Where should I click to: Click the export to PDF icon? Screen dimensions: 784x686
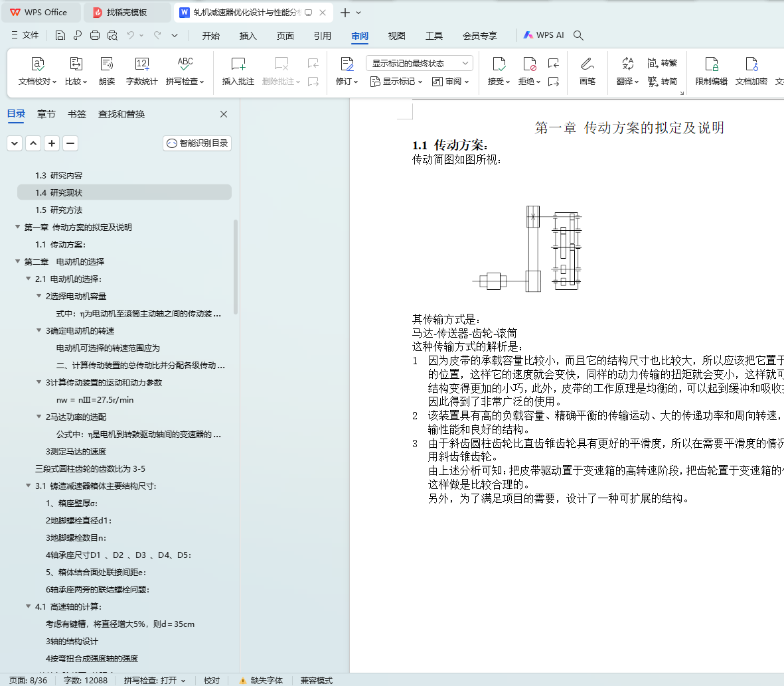point(78,35)
